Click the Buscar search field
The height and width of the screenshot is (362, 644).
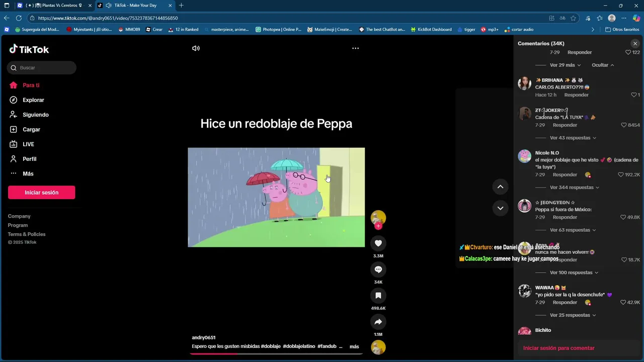point(42,68)
